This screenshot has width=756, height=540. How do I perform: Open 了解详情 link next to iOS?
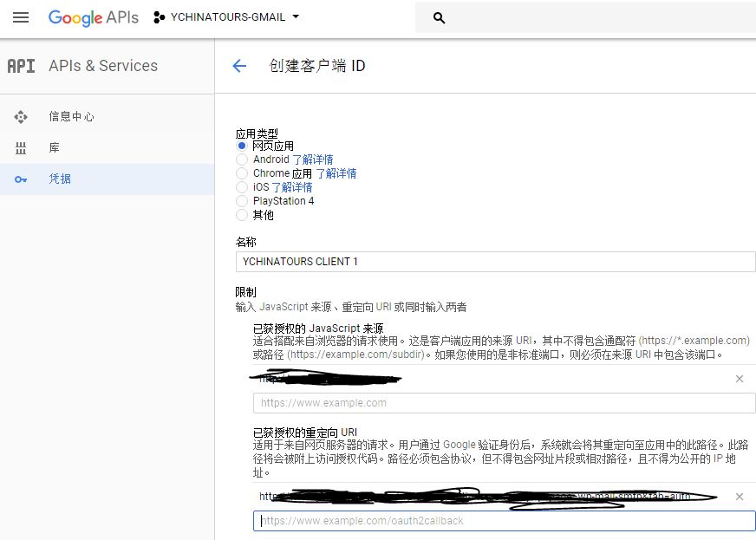[291, 187]
